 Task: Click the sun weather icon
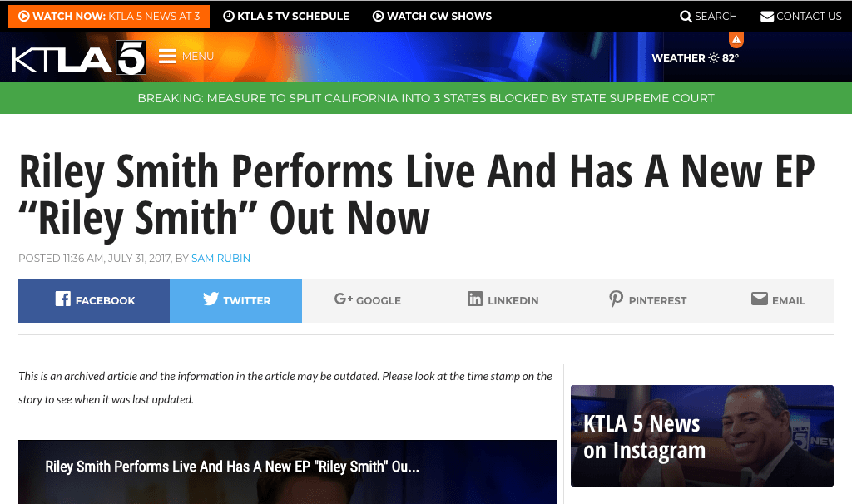(x=713, y=57)
